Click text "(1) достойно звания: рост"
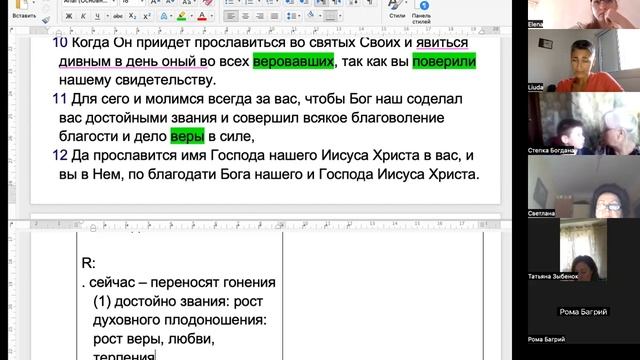Viewport: 640px width, 360px height. pyautogui.click(x=178, y=302)
